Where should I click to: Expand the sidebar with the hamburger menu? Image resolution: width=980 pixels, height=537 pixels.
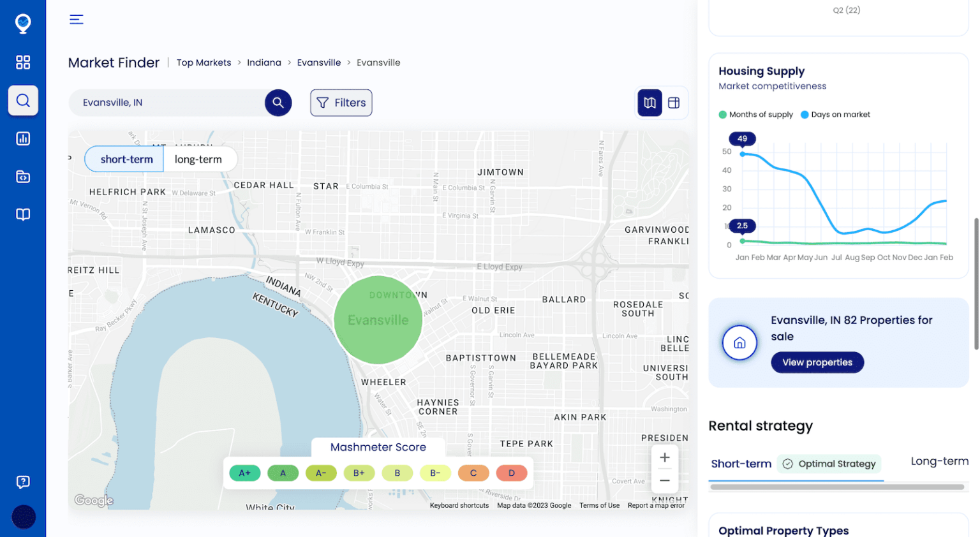click(76, 19)
